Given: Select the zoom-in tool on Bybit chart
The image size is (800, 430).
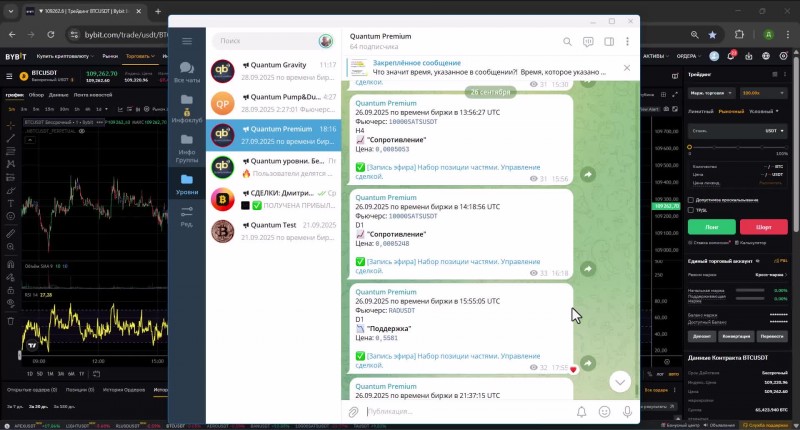Looking at the screenshot, I should coord(10,247).
